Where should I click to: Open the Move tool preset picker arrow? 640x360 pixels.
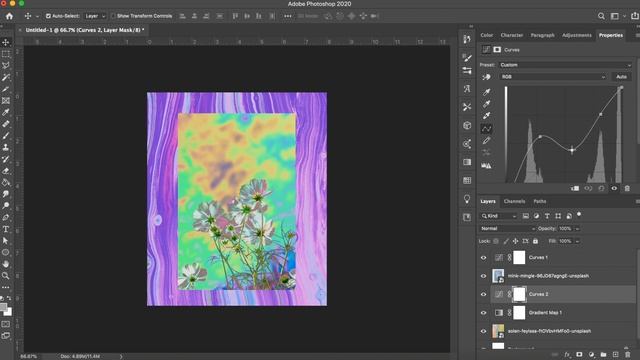[x=37, y=16]
